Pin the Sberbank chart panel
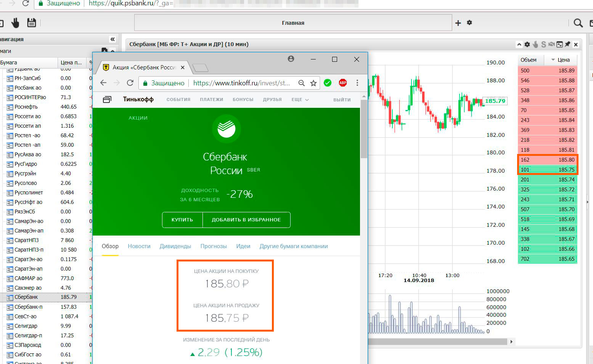Screen dimensions: 593x364 567,44
